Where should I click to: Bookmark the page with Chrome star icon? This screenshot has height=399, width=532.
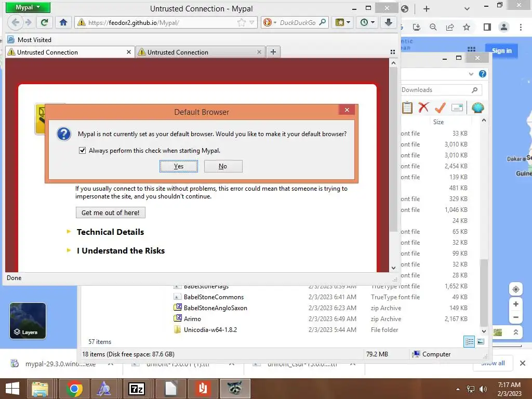tap(467, 27)
